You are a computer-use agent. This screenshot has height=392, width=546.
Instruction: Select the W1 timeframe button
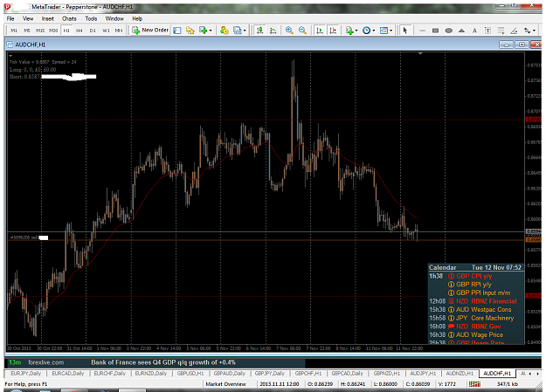click(106, 31)
